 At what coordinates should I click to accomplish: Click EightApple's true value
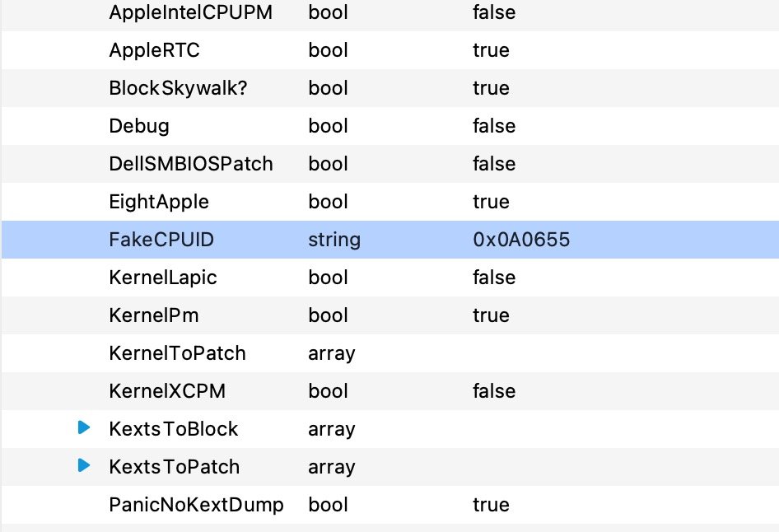pos(491,202)
